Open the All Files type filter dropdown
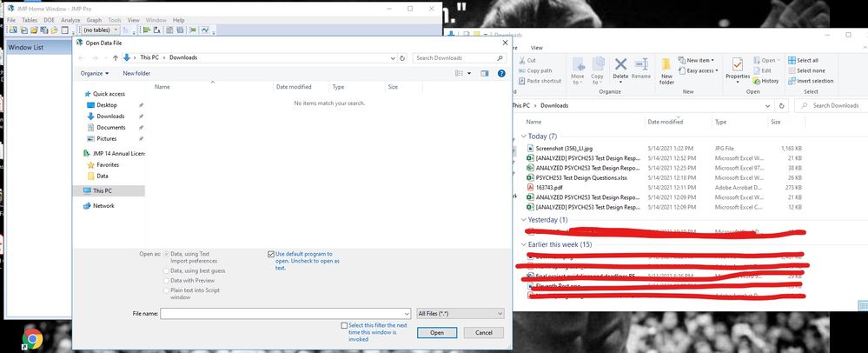Screen dimensions: 868x353 point(460,314)
